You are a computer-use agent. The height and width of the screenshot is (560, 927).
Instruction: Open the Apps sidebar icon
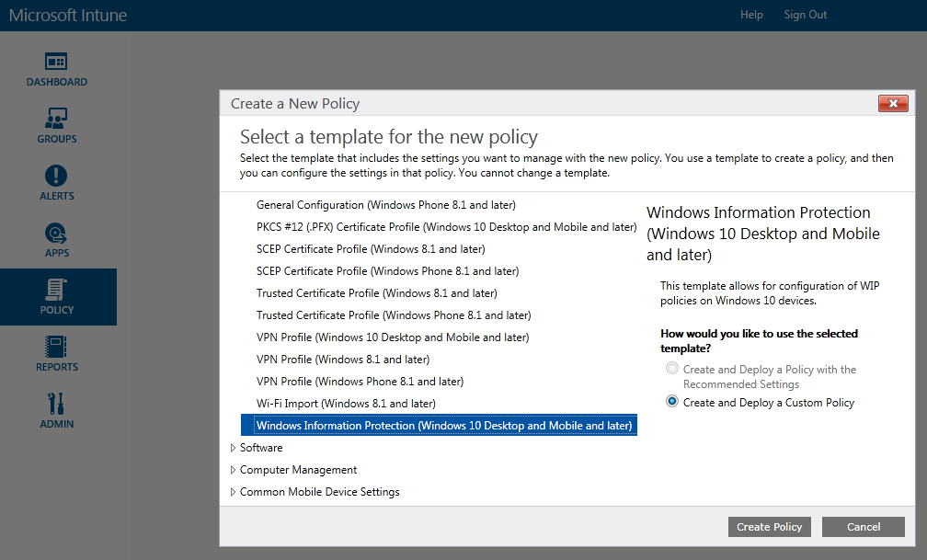coord(57,233)
